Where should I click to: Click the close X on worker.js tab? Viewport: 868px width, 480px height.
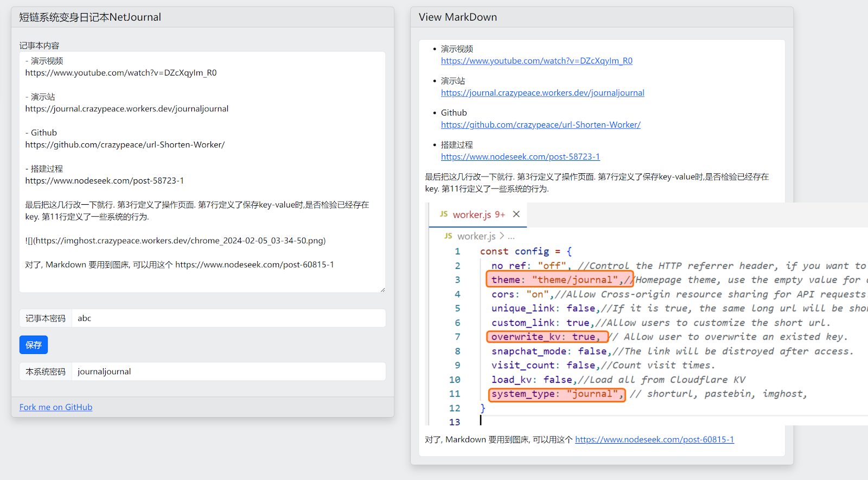(x=516, y=214)
